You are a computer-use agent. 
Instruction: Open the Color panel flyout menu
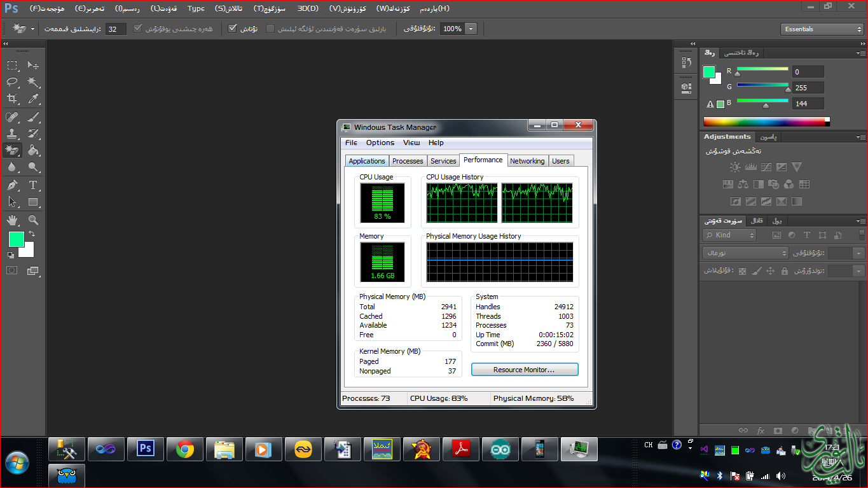point(860,53)
